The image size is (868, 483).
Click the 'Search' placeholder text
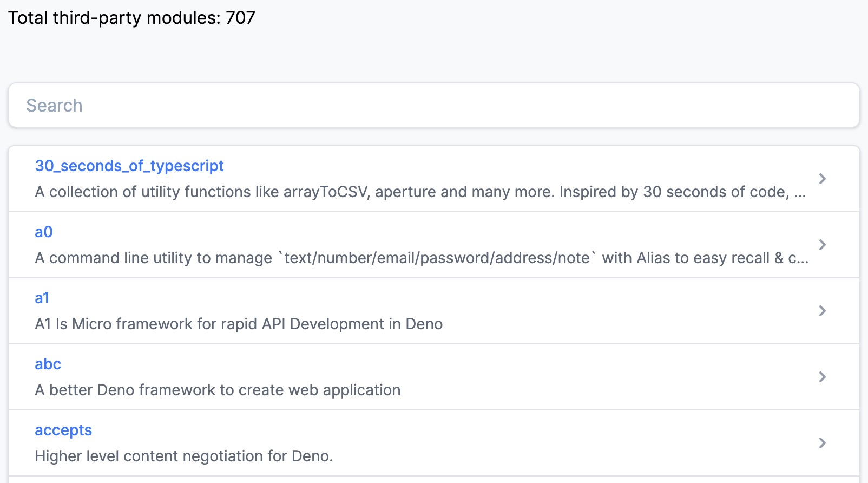(54, 106)
